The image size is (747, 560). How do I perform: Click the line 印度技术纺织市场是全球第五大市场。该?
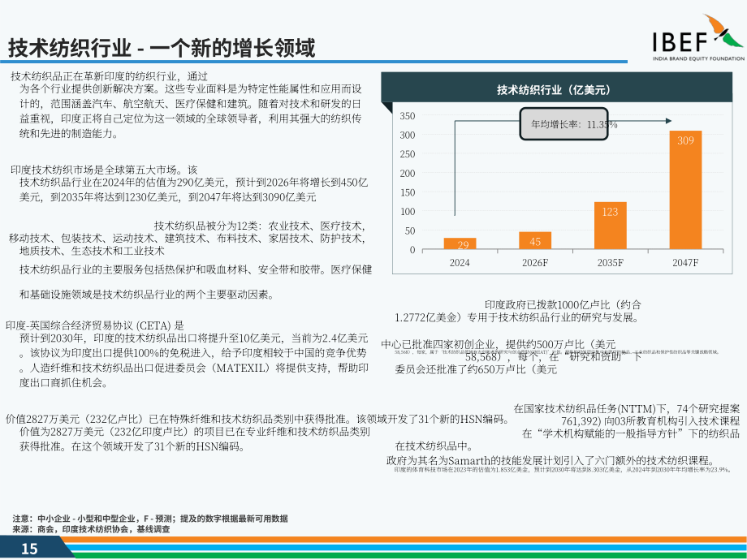[104, 170]
